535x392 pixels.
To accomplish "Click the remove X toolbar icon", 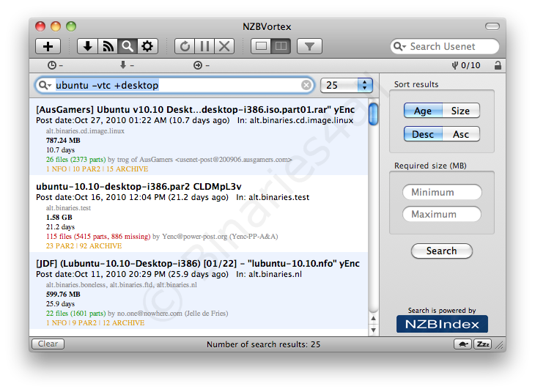I will 224,46.
